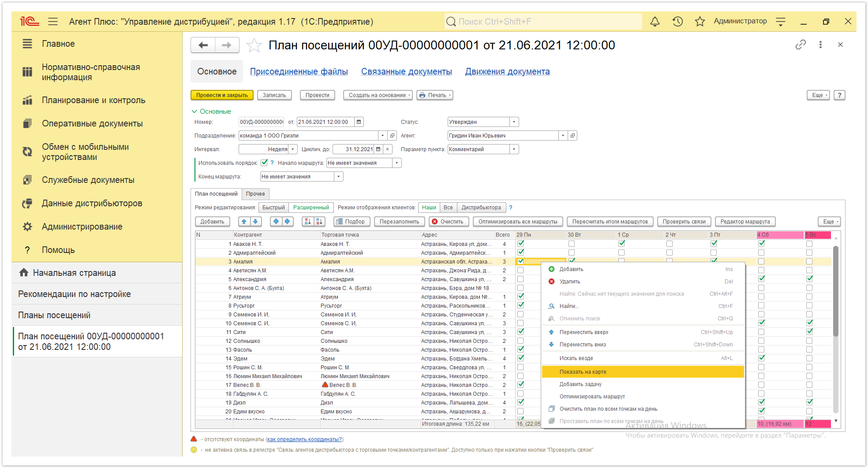Copy link to this document

tap(801, 45)
